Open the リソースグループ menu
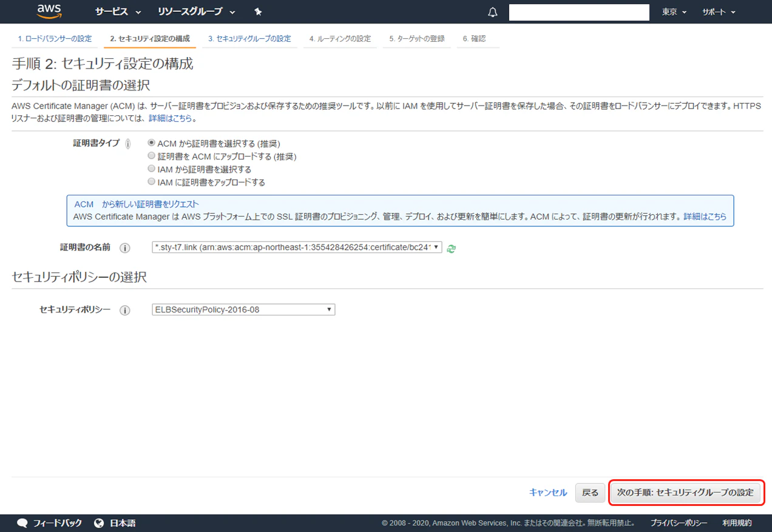This screenshot has height=532, width=772. (197, 12)
